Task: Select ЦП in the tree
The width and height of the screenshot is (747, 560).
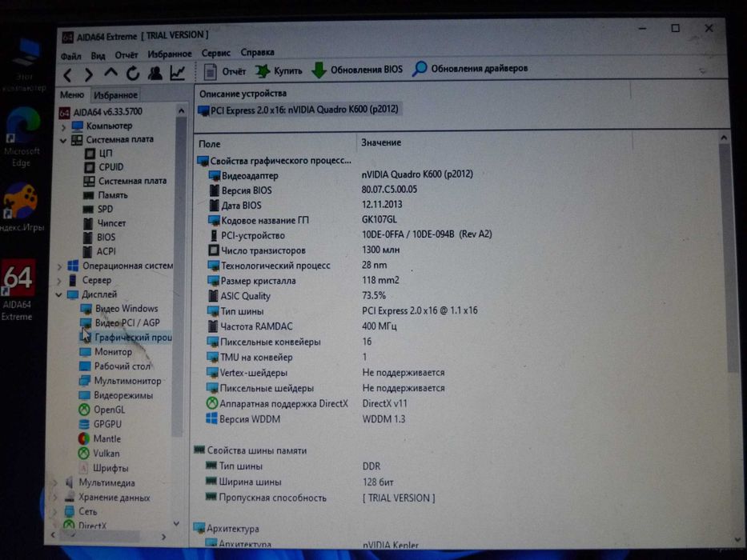Action: (98, 154)
